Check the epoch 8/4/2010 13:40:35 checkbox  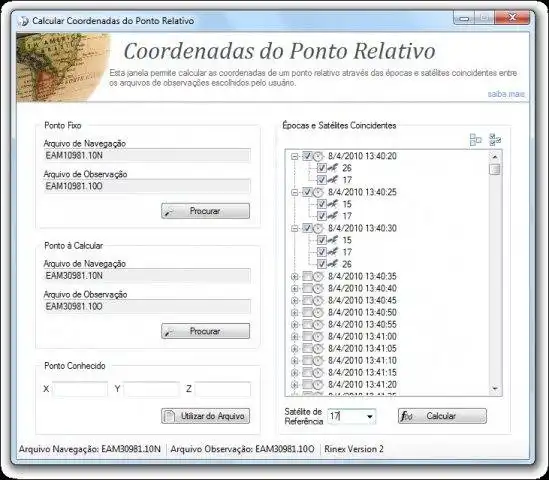click(307, 277)
